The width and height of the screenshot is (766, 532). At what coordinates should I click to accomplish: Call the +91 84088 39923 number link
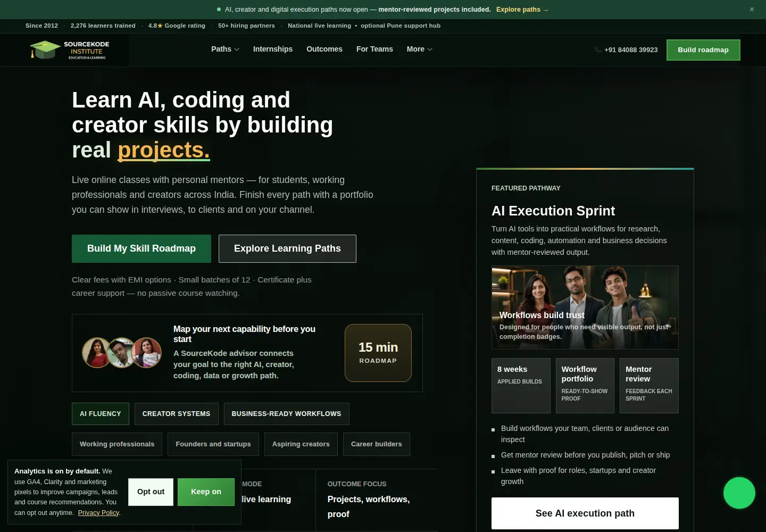(631, 49)
